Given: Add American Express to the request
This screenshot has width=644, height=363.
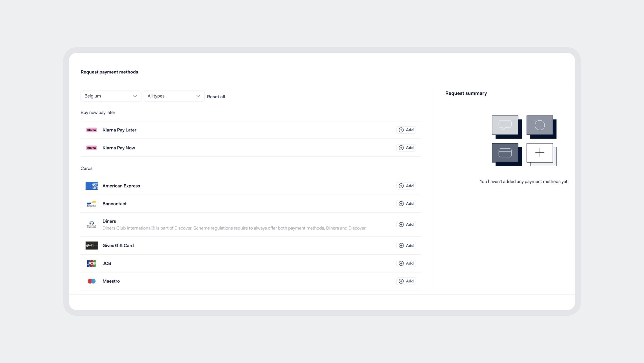Looking at the screenshot, I should click(406, 186).
